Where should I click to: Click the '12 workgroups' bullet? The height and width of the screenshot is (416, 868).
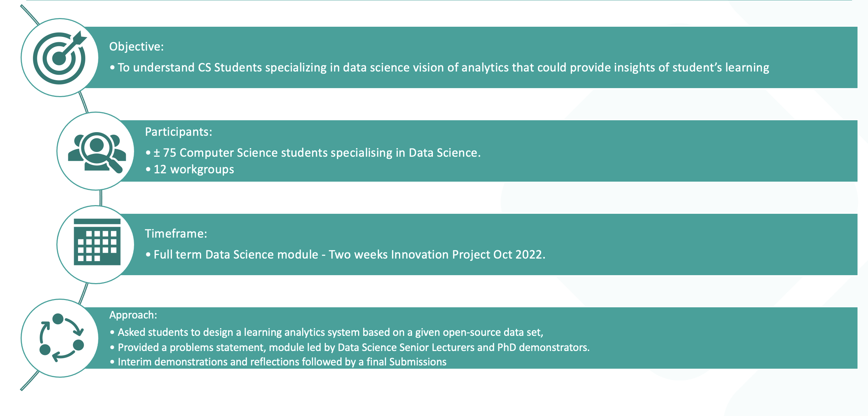(x=194, y=169)
